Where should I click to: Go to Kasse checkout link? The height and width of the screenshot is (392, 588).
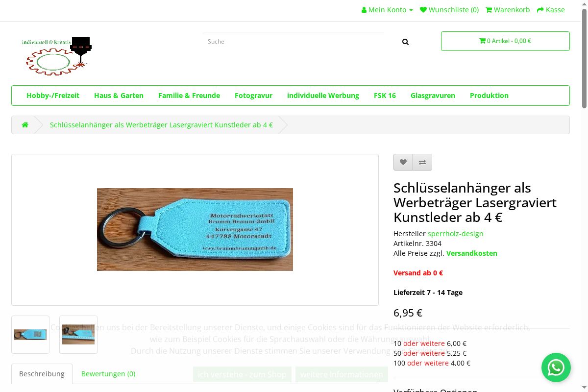(551, 10)
